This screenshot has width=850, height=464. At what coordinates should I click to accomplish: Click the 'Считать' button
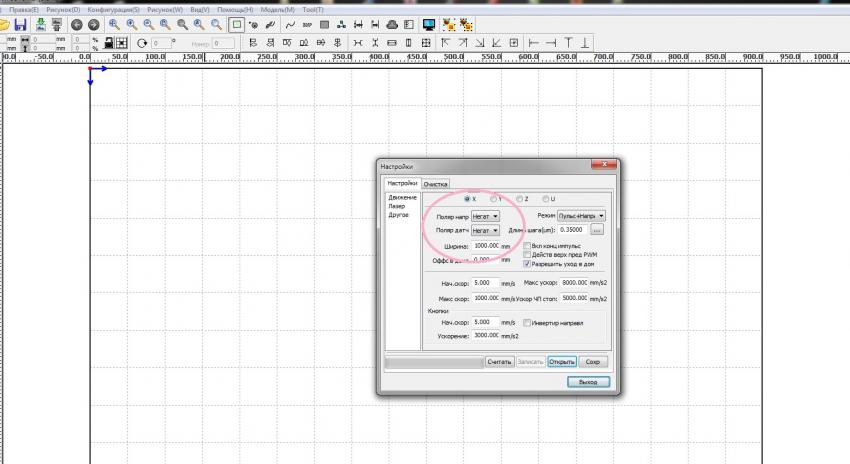(x=499, y=361)
